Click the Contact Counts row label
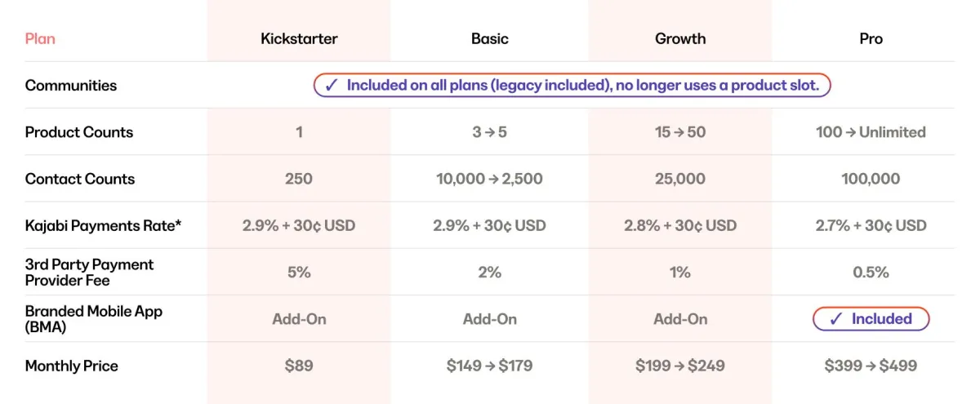This screenshot has height=404, width=980. [x=80, y=179]
